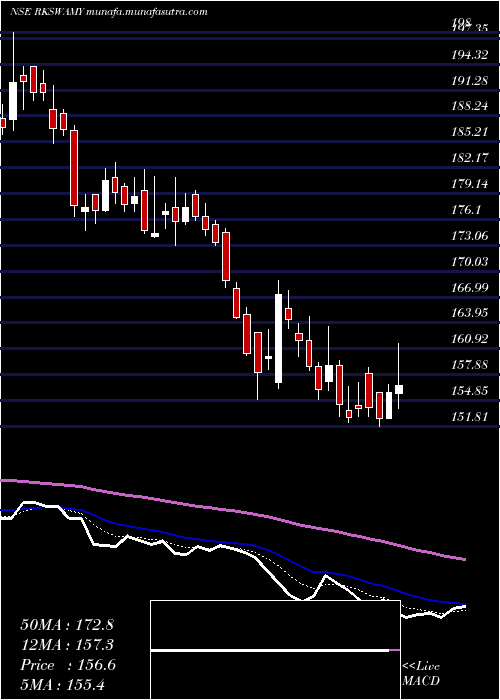The image size is (500, 700).
Task: Click the 194.32 price axis label
Action: pos(469,55)
